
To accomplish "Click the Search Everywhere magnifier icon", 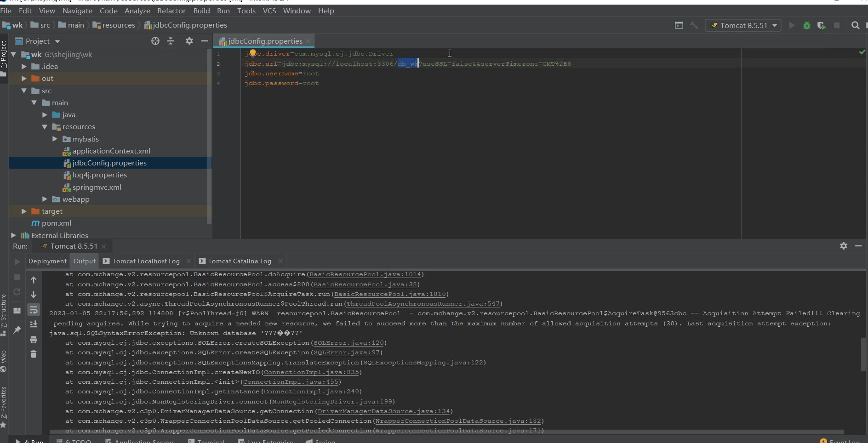I will [x=855, y=26].
